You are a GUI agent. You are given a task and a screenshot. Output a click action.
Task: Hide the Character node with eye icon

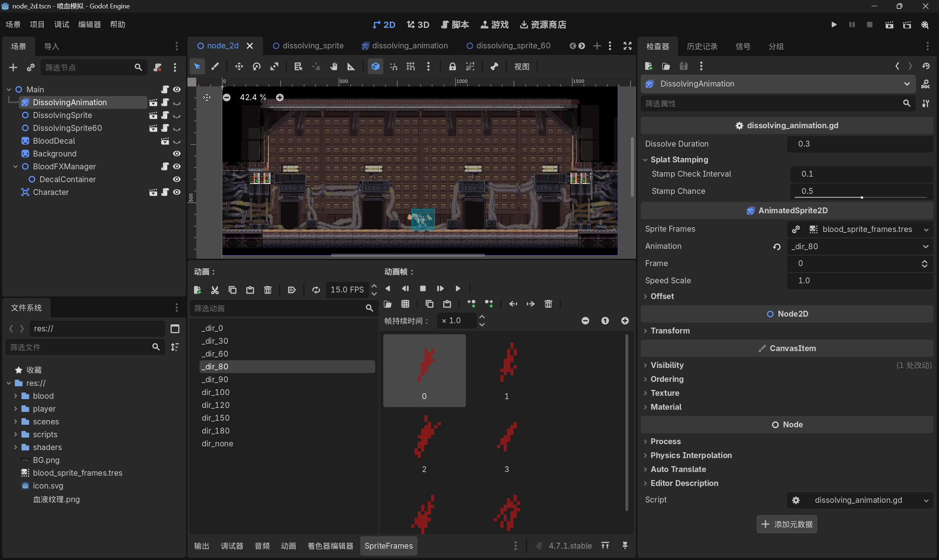[177, 192]
